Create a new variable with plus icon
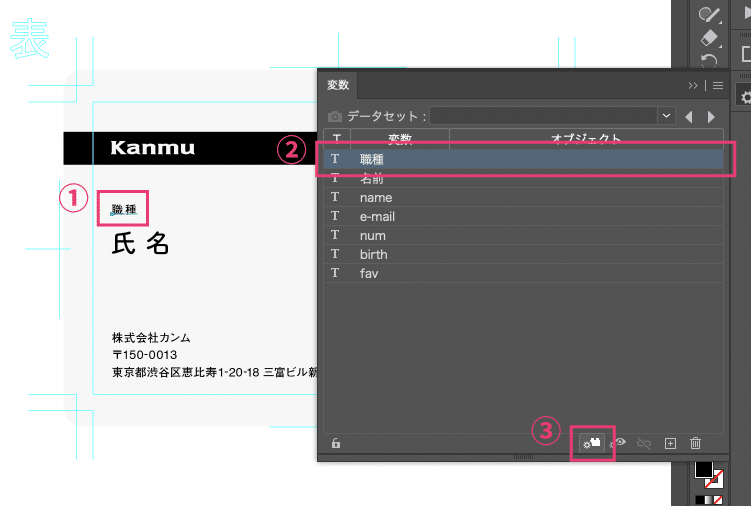 [x=670, y=444]
